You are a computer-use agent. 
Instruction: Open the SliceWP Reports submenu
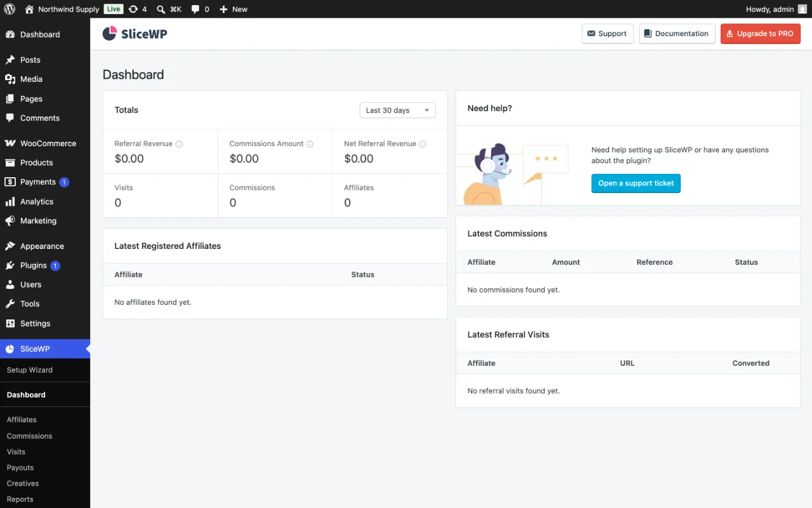click(20, 500)
